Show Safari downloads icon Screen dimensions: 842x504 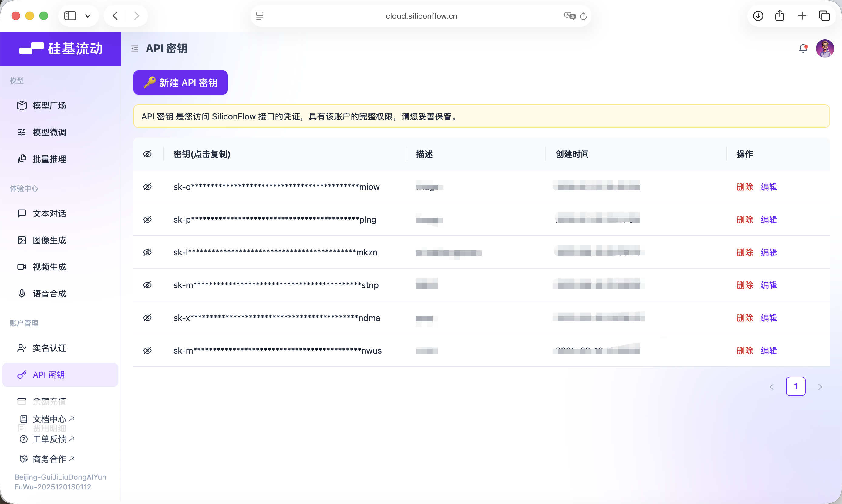[758, 16]
